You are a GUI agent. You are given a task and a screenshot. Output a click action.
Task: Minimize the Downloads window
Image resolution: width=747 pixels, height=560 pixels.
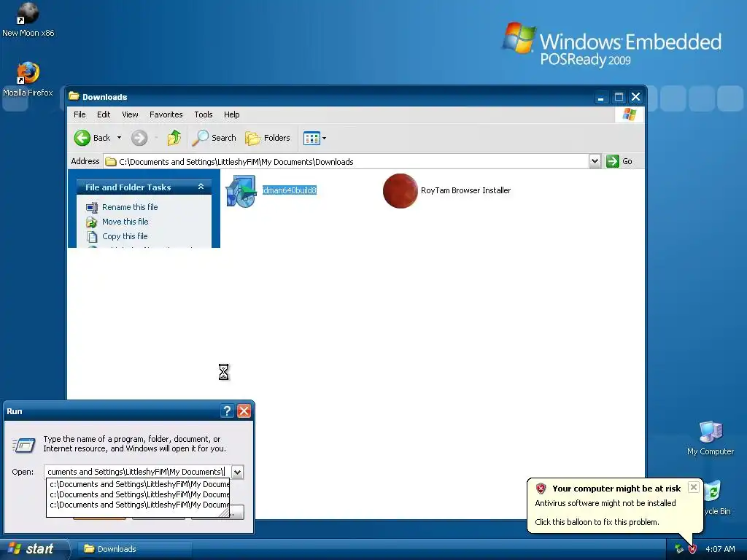click(x=601, y=97)
